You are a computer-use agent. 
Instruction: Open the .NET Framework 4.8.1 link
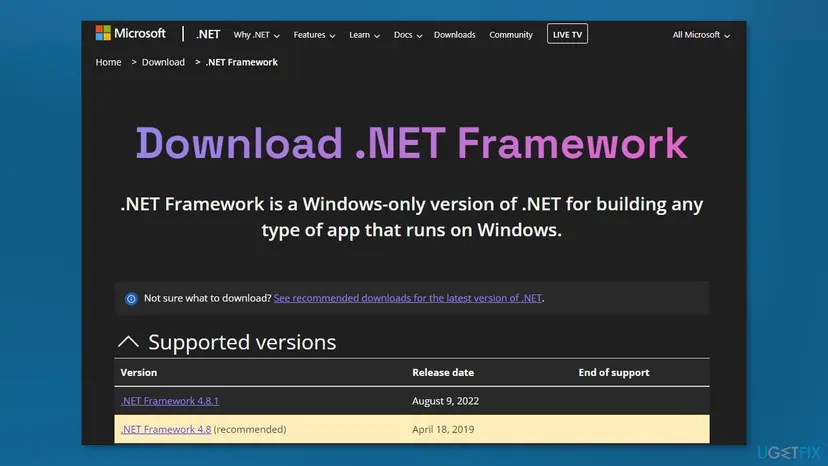coord(170,401)
